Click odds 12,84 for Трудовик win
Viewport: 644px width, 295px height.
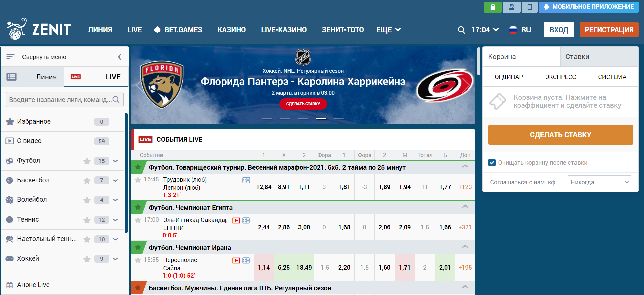pyautogui.click(x=264, y=187)
